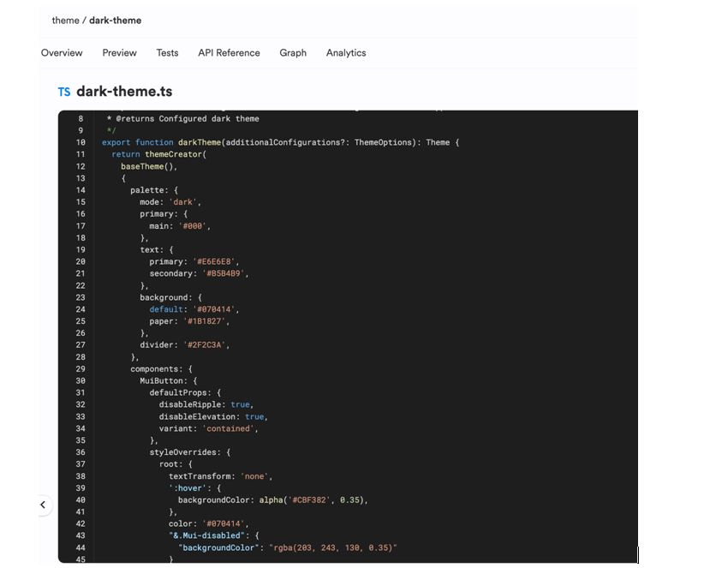Click the alpha function call on line 40

click(272, 499)
